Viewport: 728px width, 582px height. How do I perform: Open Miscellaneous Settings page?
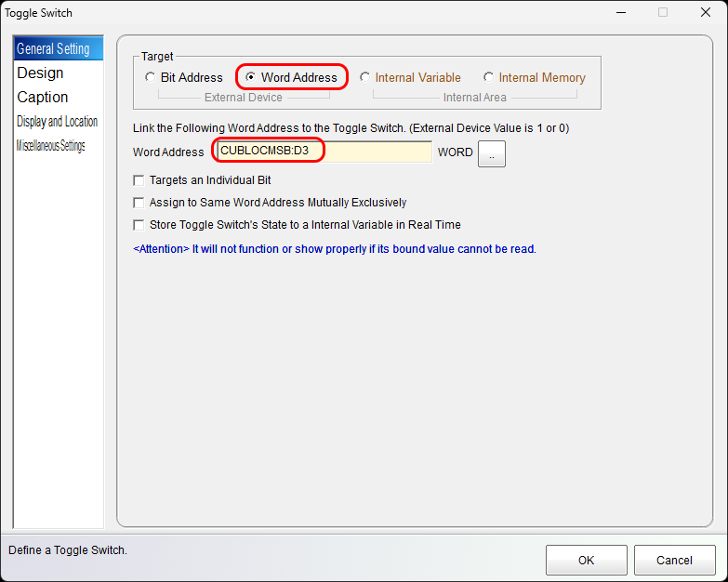point(50,146)
